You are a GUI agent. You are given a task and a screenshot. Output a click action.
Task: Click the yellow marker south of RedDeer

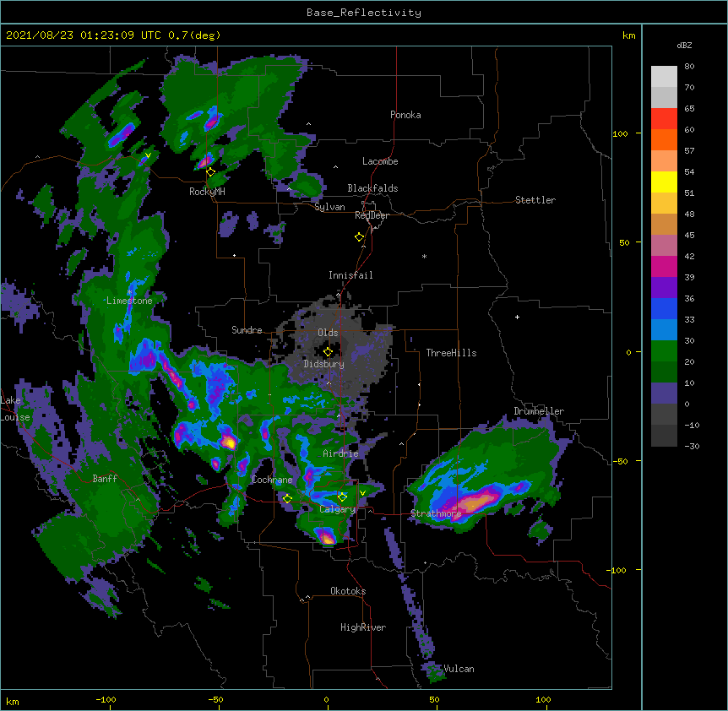pos(359,237)
